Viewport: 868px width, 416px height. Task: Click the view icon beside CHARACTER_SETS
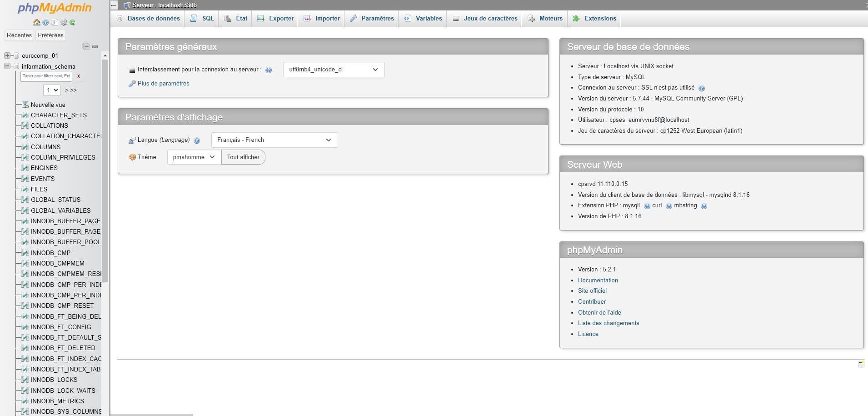(x=25, y=115)
